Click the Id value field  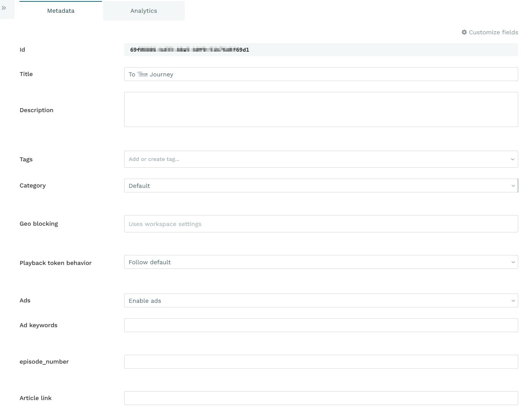click(321, 50)
